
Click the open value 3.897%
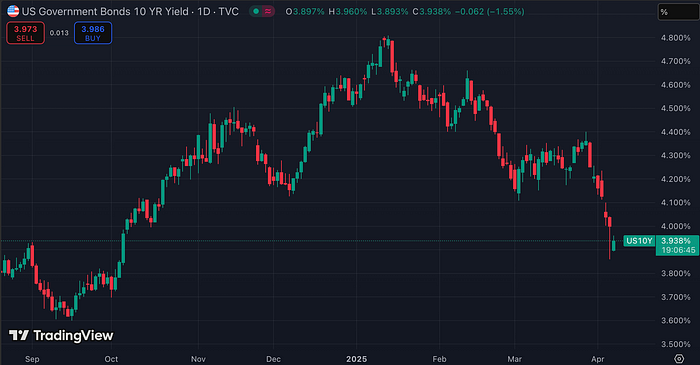point(308,12)
